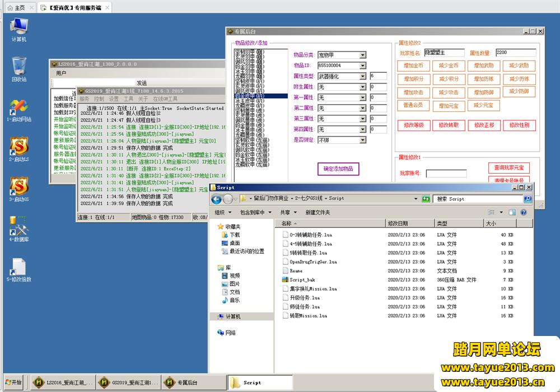
Task: Expand the 共享 menu in explorer
Action: [x=288, y=212]
